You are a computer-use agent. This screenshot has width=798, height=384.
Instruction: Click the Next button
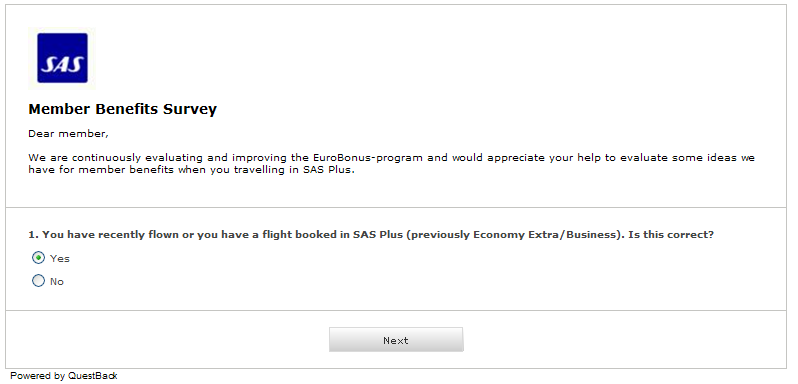click(396, 340)
